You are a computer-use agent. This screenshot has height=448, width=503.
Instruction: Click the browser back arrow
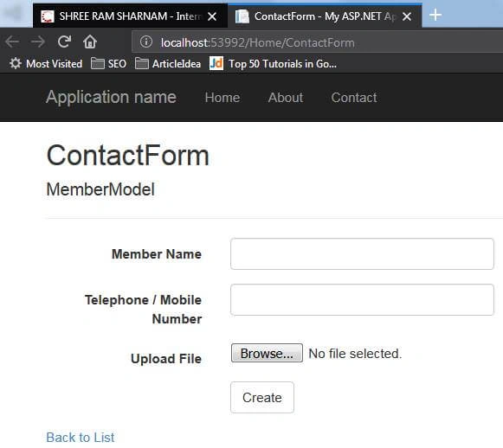[x=12, y=42]
